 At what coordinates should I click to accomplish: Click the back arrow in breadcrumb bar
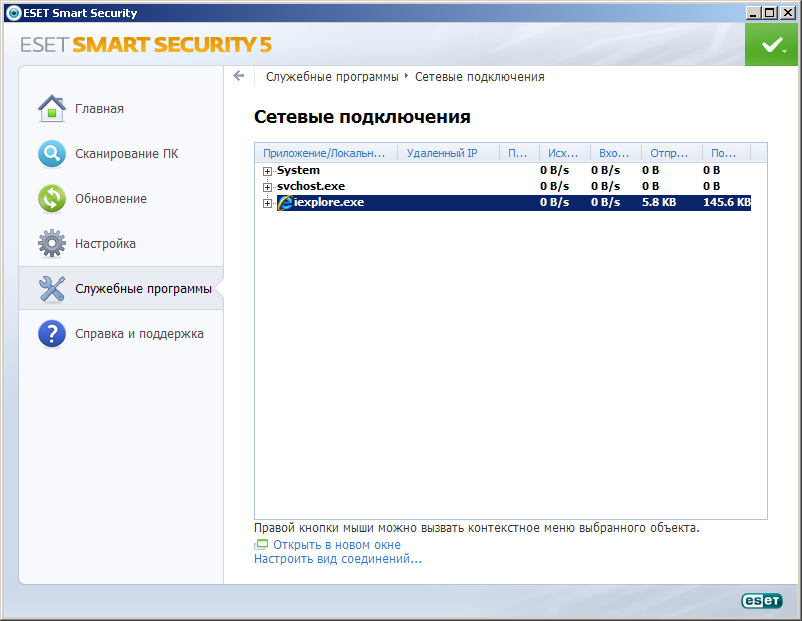[x=238, y=76]
